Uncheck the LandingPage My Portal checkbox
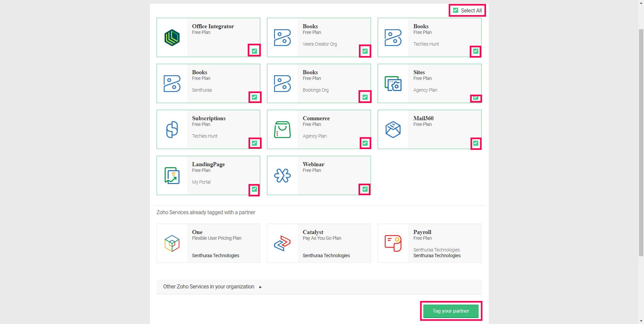644x324 pixels. click(x=255, y=189)
